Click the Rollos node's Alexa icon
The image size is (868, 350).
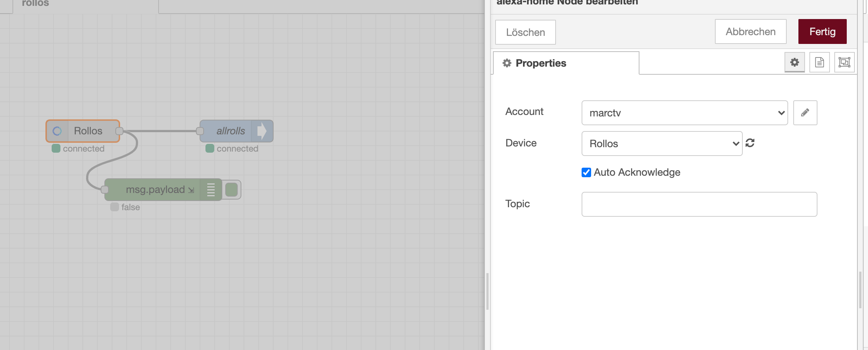point(57,131)
